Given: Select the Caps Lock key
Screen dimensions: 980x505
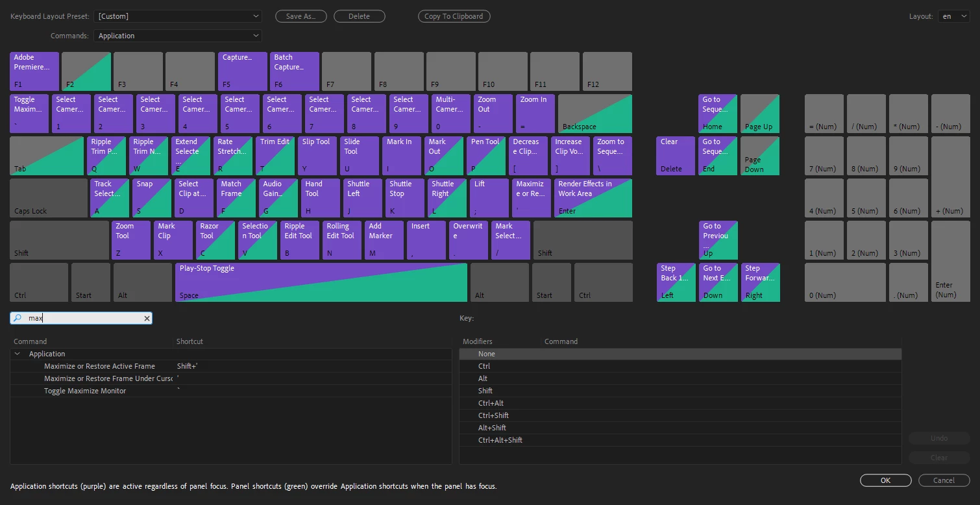Looking at the screenshot, I should click(49, 198).
